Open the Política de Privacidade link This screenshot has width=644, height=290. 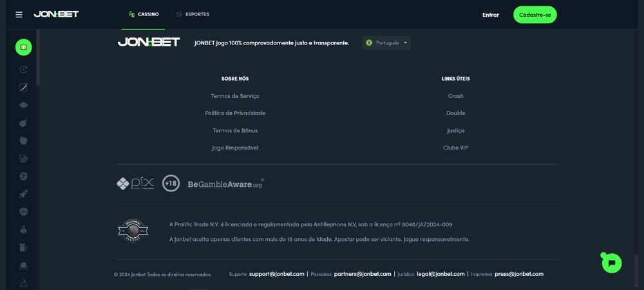(235, 113)
